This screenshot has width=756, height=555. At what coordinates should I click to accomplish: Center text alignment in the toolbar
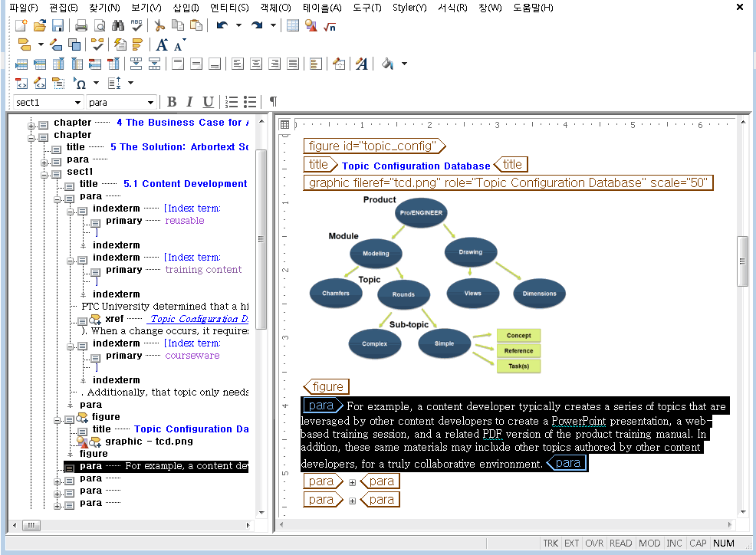point(256,64)
